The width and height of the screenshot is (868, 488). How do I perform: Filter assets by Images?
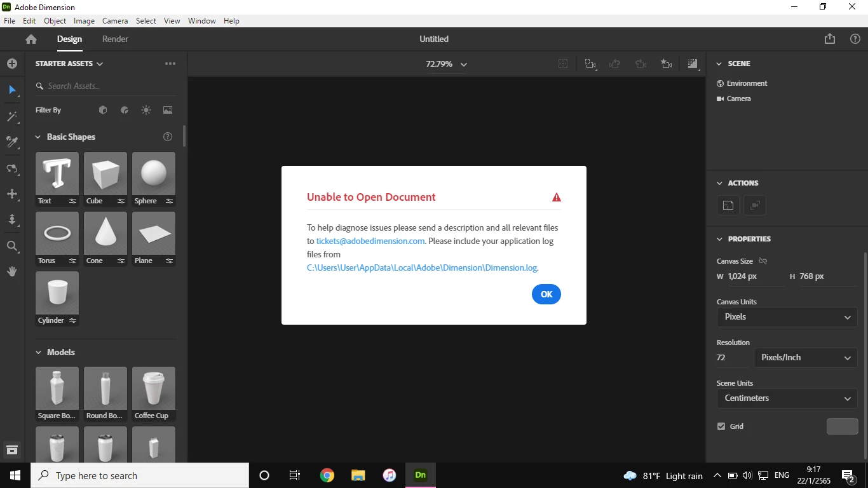click(x=168, y=110)
